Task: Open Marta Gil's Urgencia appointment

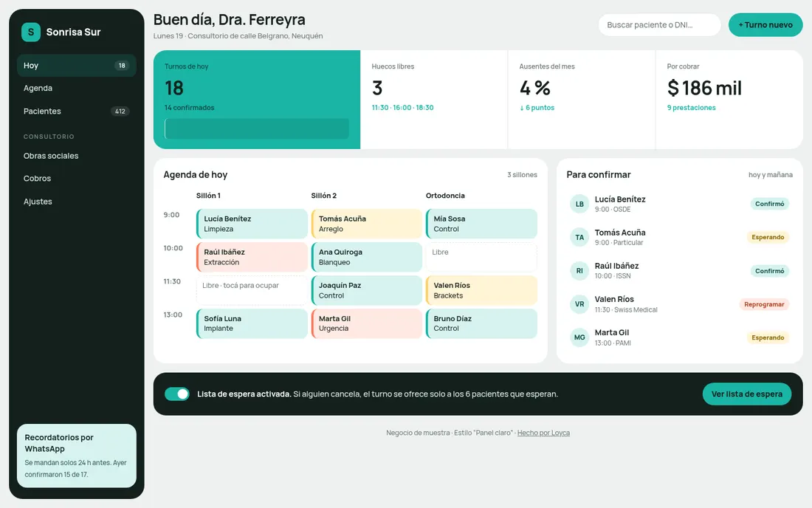Action: click(x=367, y=323)
